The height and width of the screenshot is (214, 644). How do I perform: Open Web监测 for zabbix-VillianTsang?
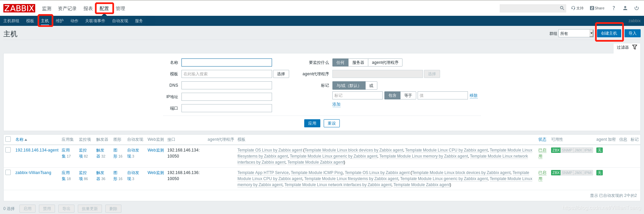pyautogui.click(x=156, y=173)
